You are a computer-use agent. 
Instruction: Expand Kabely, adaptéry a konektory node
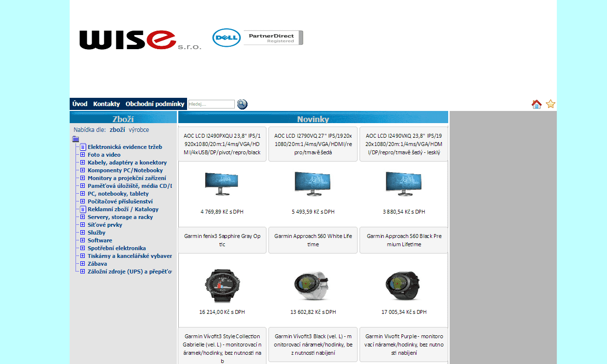click(83, 163)
